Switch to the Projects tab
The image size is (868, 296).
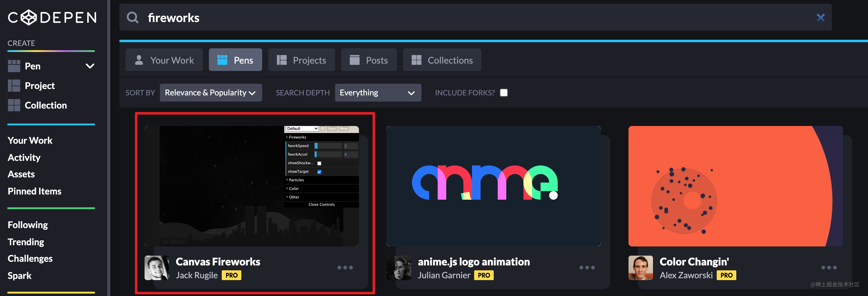[x=301, y=60]
